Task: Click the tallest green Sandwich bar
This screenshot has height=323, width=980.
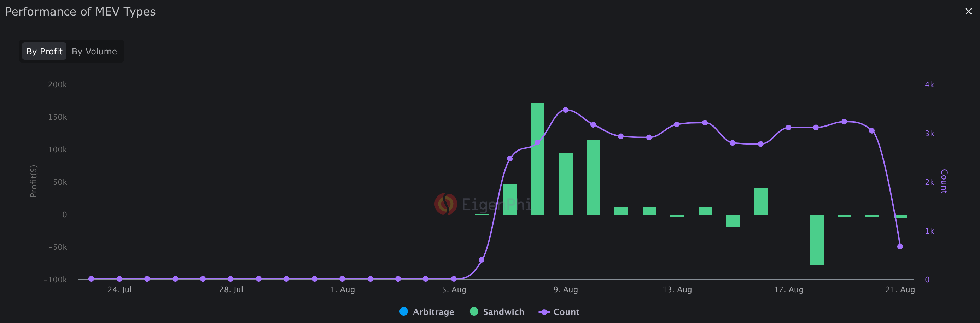Action: click(x=538, y=159)
